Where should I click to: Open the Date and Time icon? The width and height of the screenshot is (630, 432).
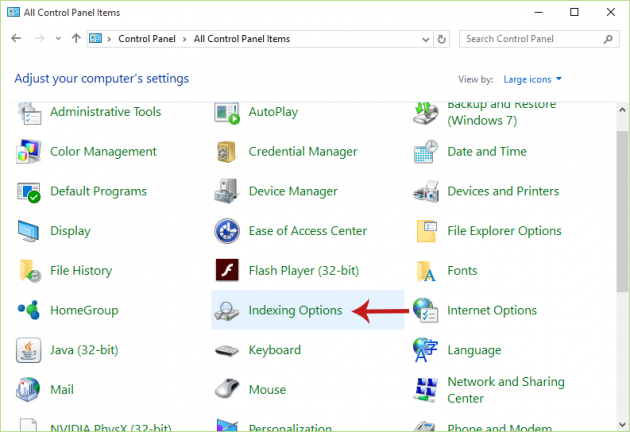click(x=426, y=152)
